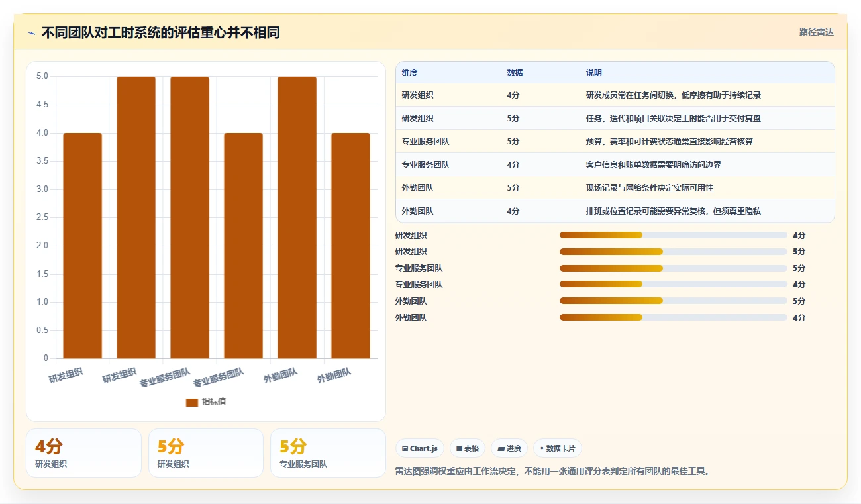
Task: Open the 5分 专业服务团队 data card
Action: 328,453
